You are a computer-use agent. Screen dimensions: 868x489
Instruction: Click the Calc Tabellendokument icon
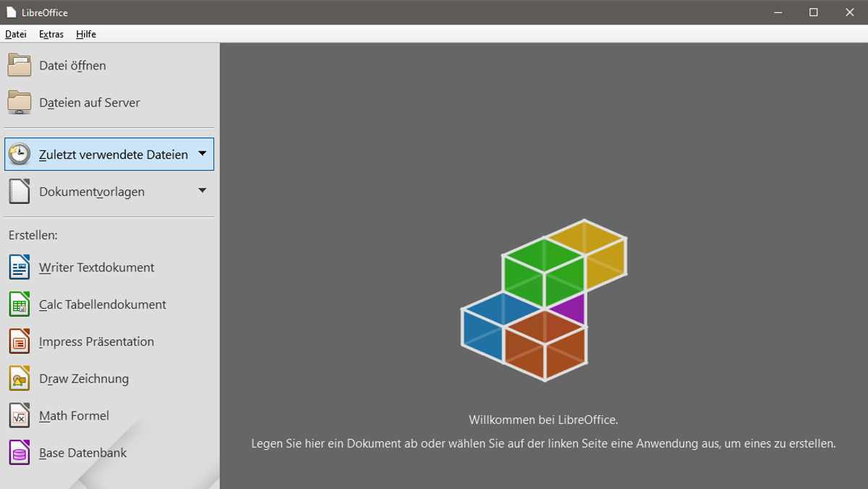tap(20, 305)
